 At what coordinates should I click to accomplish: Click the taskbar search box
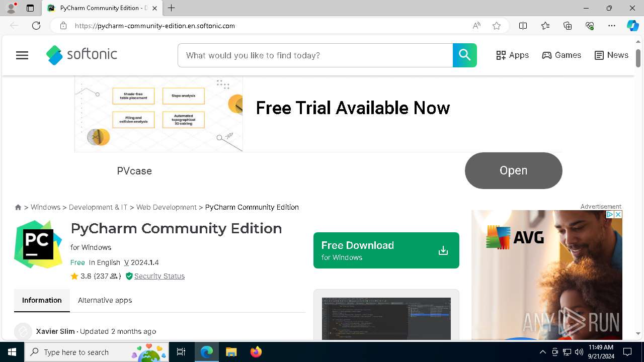[97, 352]
